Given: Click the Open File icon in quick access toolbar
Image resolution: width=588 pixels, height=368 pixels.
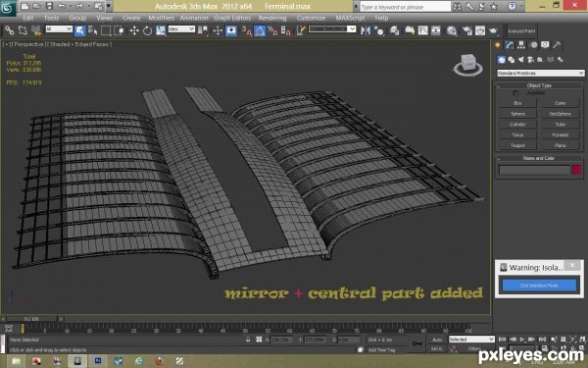Looking at the screenshot, I should click(37, 6).
